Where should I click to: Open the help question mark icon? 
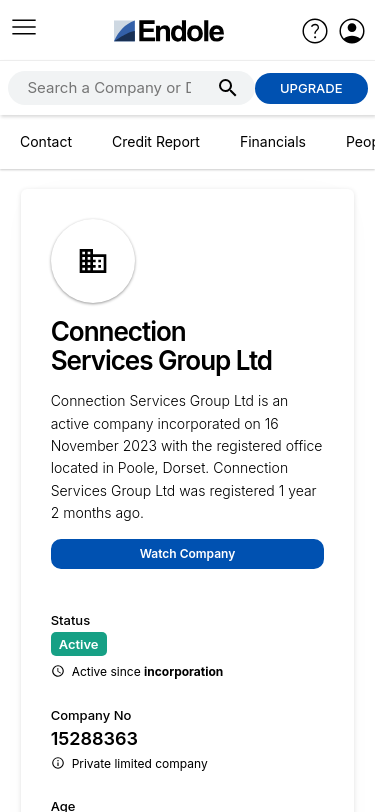(315, 31)
